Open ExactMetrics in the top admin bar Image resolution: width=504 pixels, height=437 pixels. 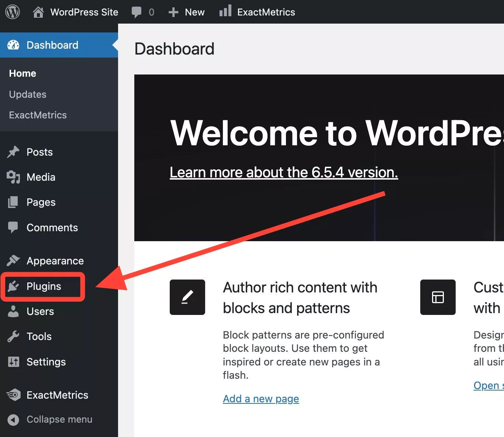coord(266,12)
